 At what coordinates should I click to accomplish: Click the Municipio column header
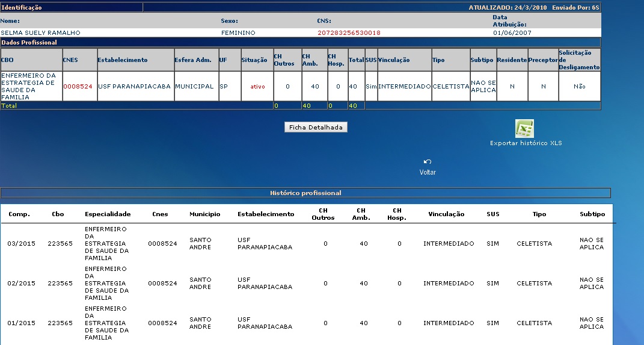(204, 214)
